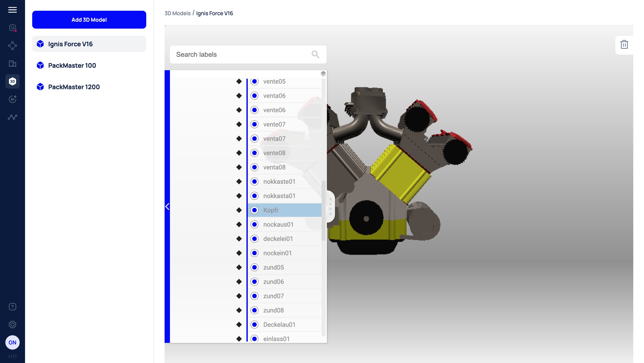
Task: Open the help question mark icon
Action: click(12, 306)
